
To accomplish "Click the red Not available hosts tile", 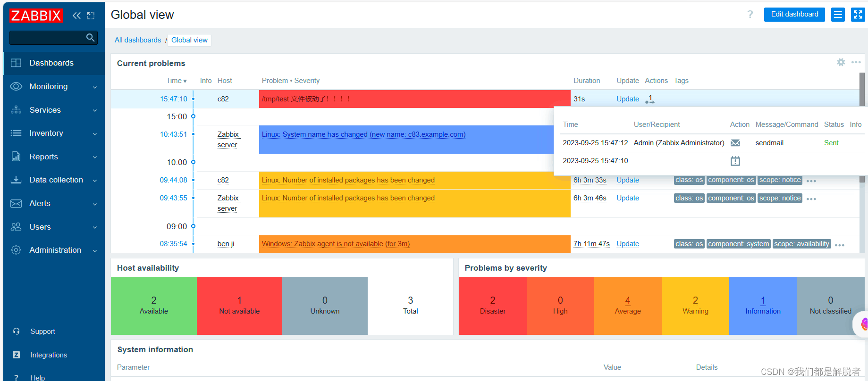I will [x=239, y=306].
